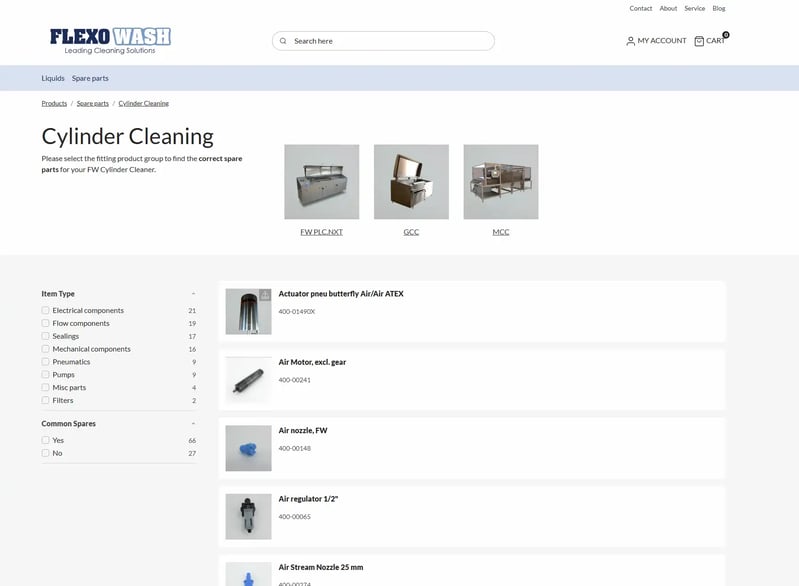799x586 pixels.
Task: Open Air Stream Nozzle 25 mm image
Action: pyautogui.click(x=249, y=574)
